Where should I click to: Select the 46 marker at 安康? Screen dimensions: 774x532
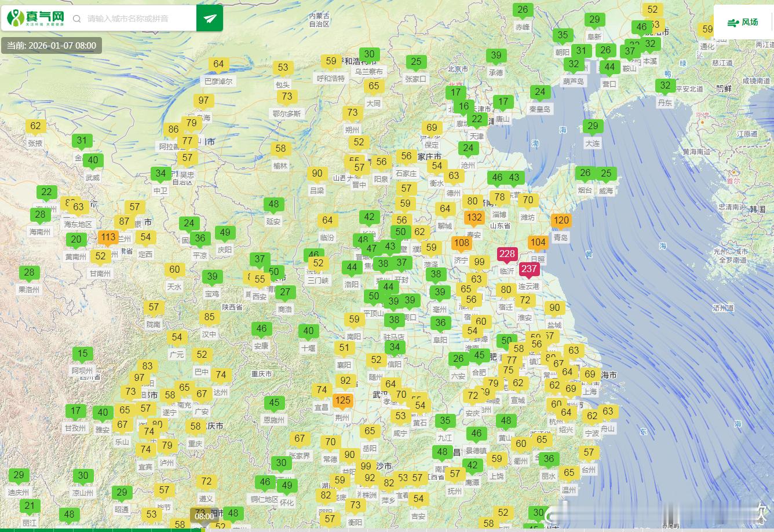(x=261, y=329)
